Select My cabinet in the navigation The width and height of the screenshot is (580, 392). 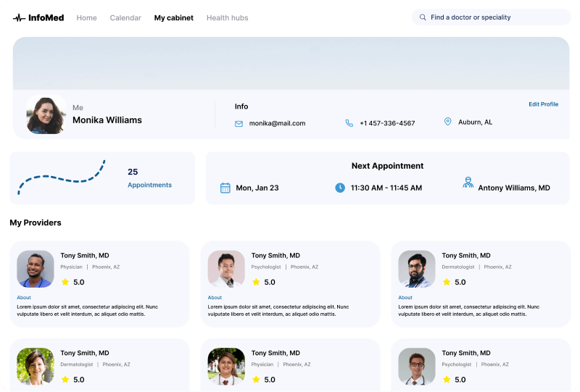pyautogui.click(x=174, y=18)
